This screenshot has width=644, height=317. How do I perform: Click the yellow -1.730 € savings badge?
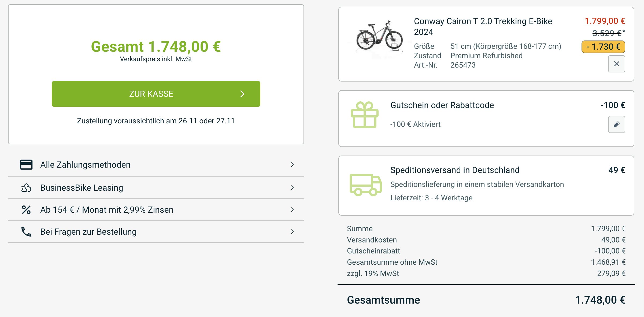[603, 47]
